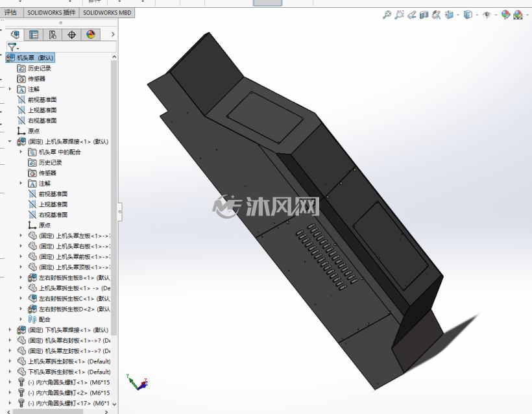The width and height of the screenshot is (532, 414).
Task: Expand the 上机头罩左板<1> part node
Action: click(x=21, y=236)
